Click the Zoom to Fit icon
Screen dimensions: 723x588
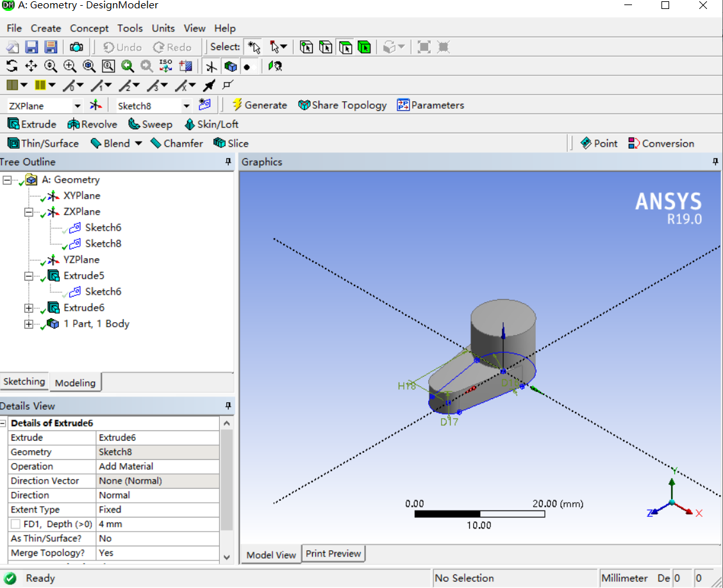[x=89, y=67]
